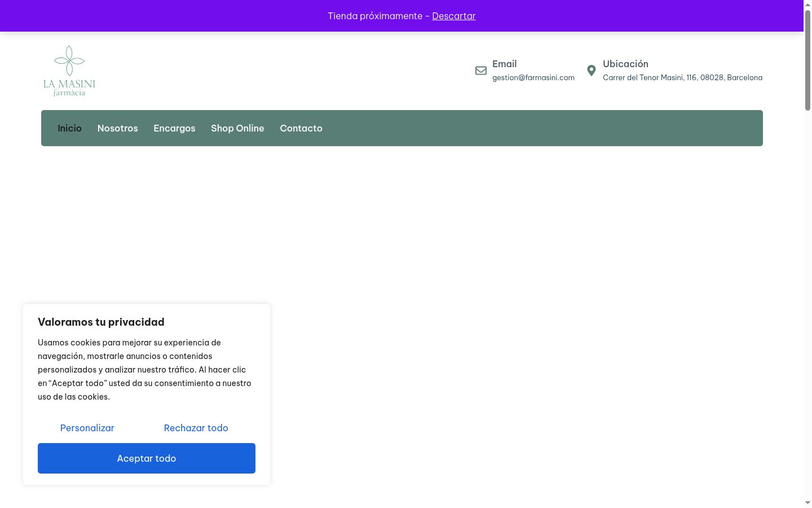
Task: Click the location pin icon
Action: [x=592, y=71]
